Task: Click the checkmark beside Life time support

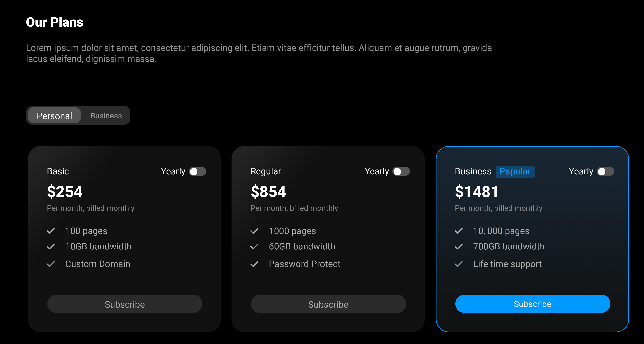Action: pyautogui.click(x=459, y=264)
